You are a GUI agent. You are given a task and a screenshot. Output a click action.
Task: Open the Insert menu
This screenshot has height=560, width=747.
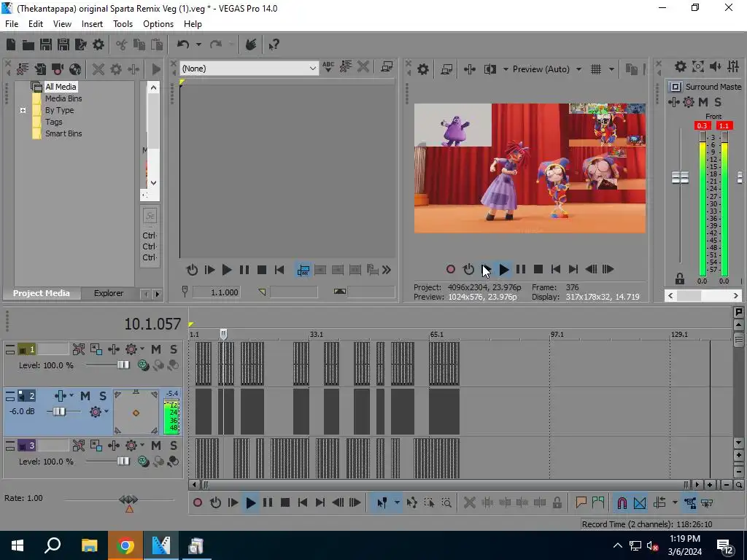(92, 24)
